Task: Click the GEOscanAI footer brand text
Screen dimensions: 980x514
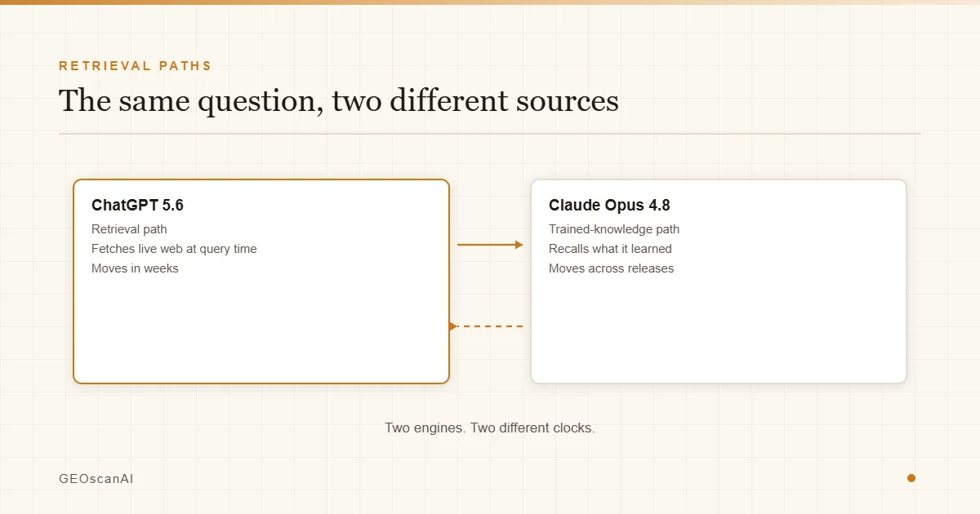Action: click(x=96, y=479)
